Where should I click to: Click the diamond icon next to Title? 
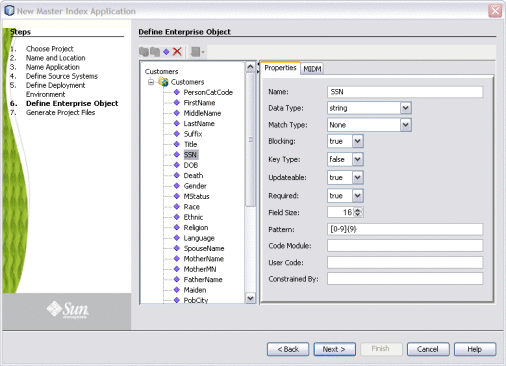point(177,144)
